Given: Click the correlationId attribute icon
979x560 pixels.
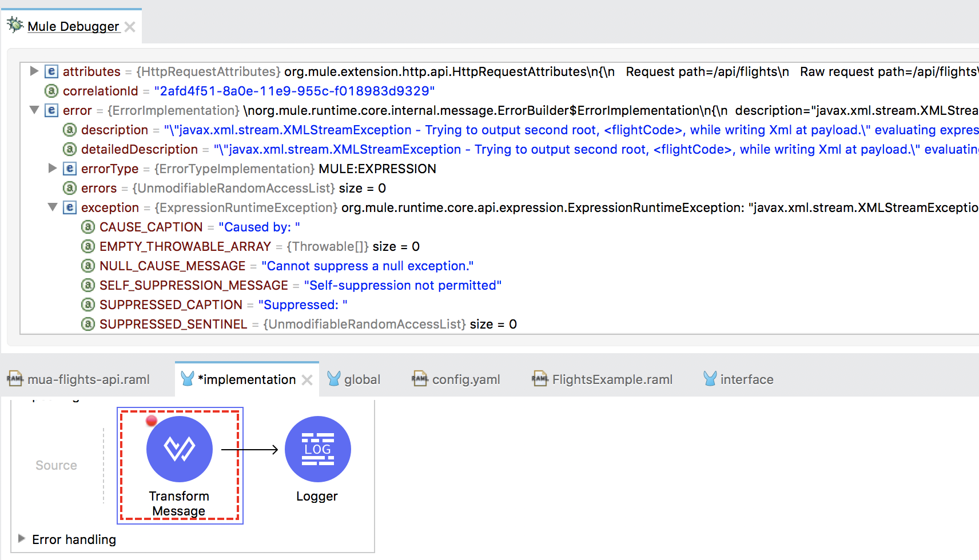Looking at the screenshot, I should [51, 91].
